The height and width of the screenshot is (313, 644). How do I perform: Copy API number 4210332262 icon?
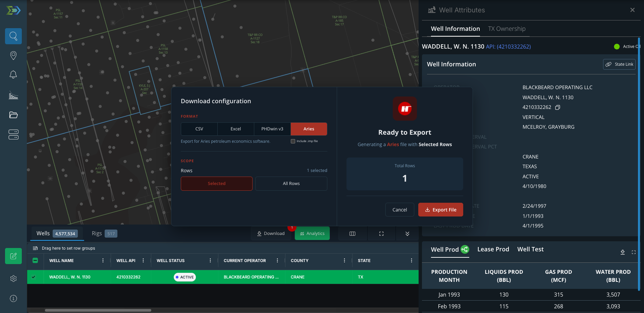tap(557, 107)
